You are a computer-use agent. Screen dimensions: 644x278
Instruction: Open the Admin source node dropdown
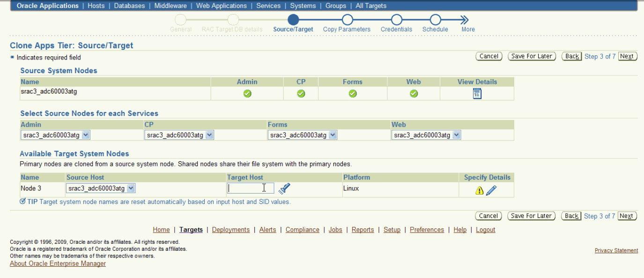coord(56,135)
